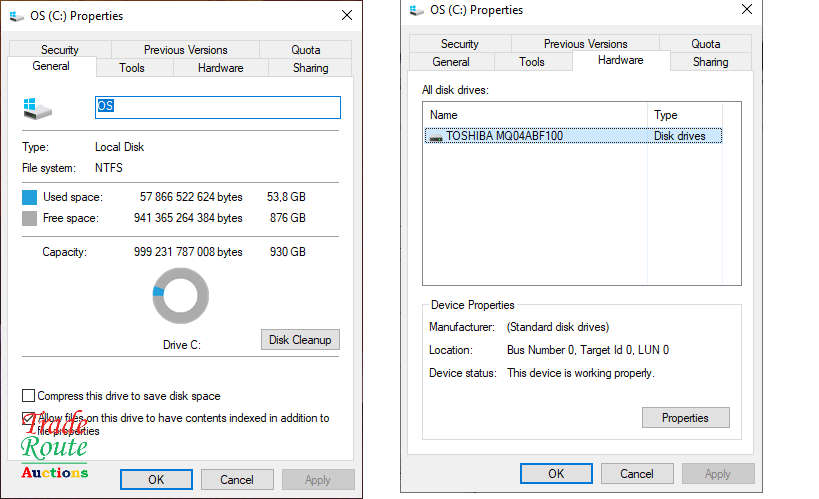Click the Type column header in drives list
Viewport: 819px width, 499px height.
694,115
